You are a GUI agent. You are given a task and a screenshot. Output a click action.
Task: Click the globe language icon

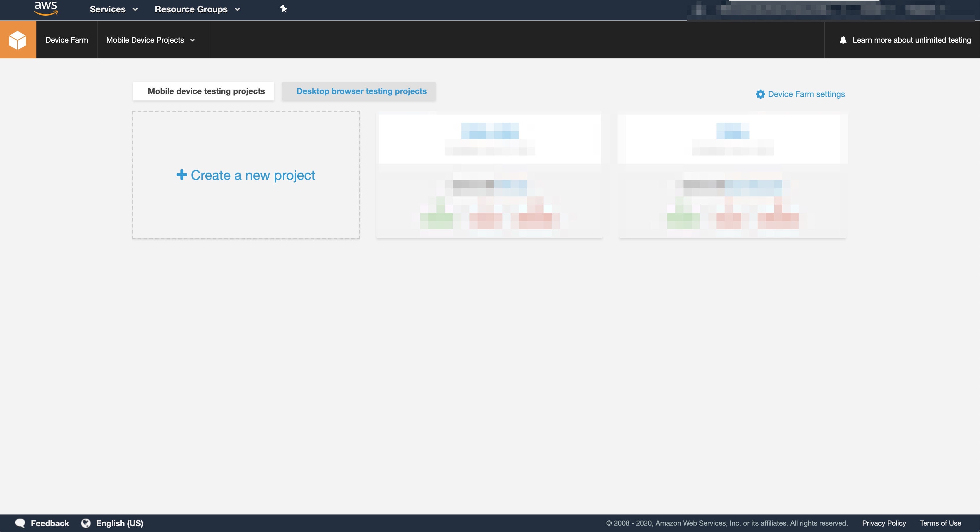(86, 523)
